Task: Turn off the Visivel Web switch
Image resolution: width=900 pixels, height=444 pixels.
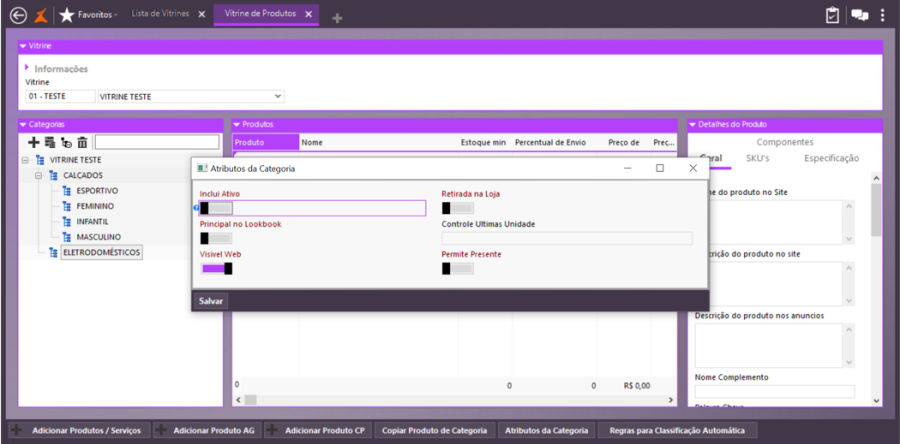Action: click(x=216, y=268)
